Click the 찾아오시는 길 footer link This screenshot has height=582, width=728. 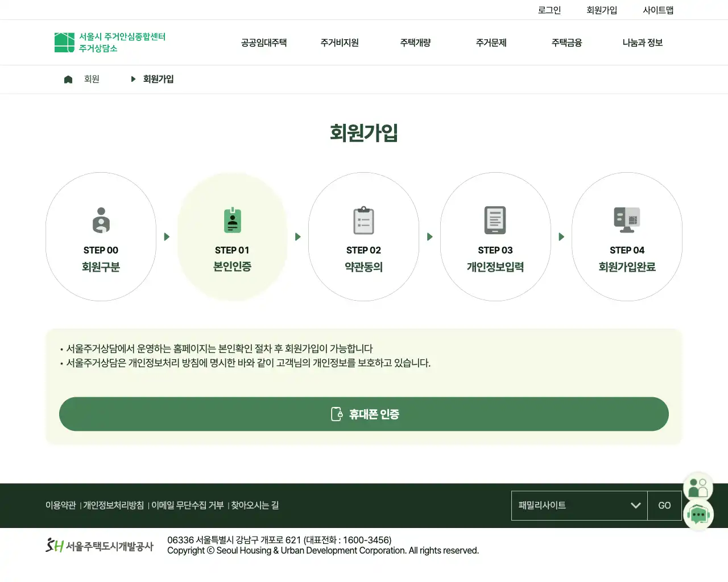(x=255, y=505)
